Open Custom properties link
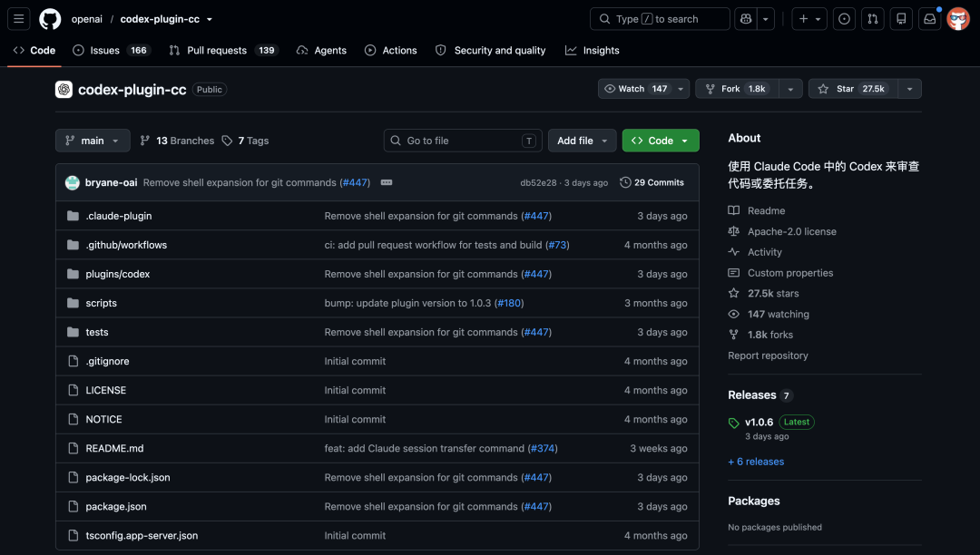The image size is (980, 555). point(790,273)
